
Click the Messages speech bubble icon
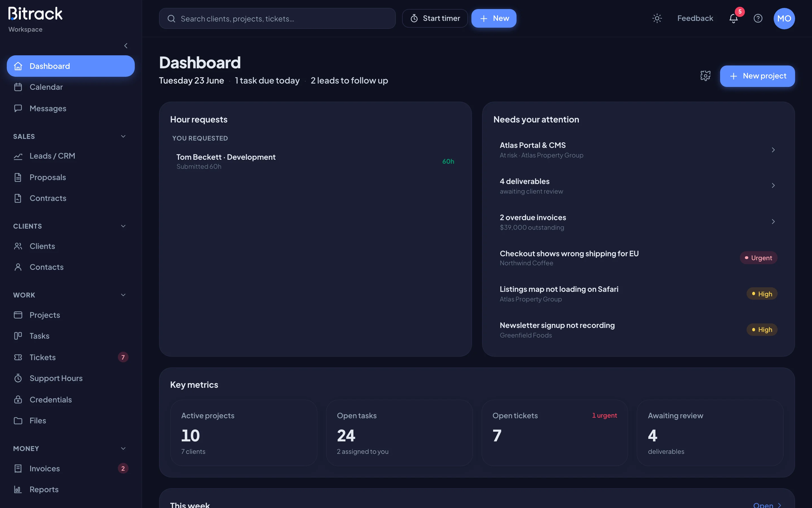[18, 108]
